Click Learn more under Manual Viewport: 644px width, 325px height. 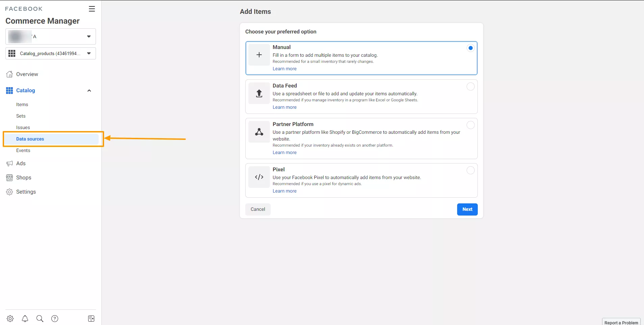pyautogui.click(x=284, y=69)
